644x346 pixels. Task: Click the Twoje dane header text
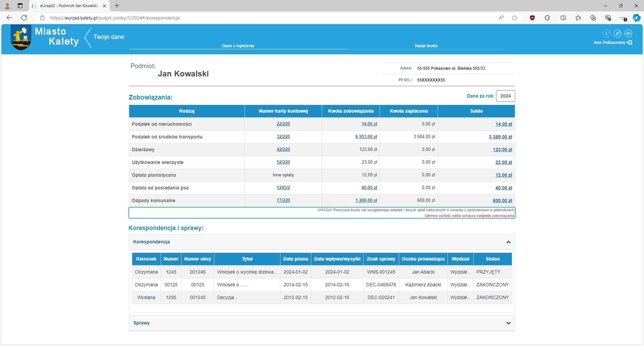click(x=109, y=37)
